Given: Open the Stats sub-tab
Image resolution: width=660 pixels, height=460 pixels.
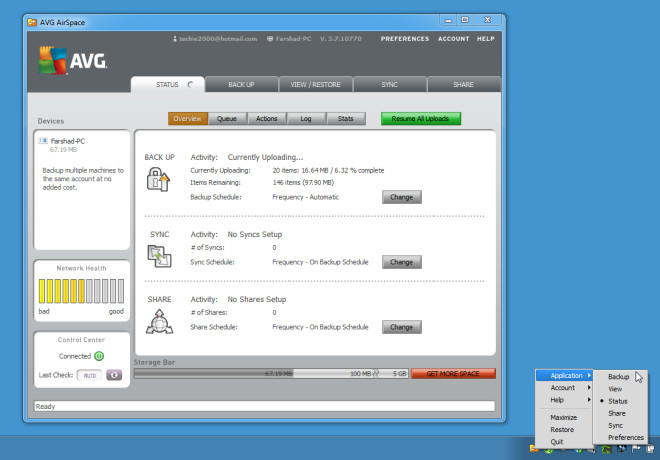Looking at the screenshot, I should (x=346, y=119).
